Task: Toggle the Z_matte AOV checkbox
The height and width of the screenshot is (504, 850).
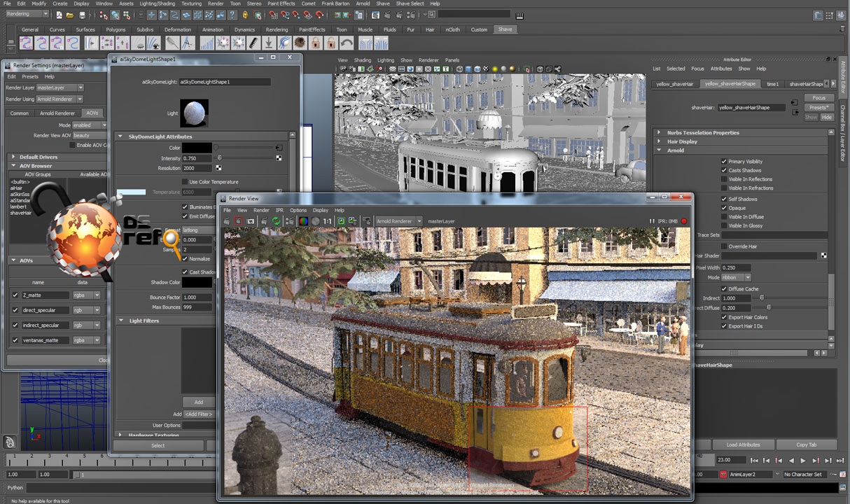Action: tap(15, 295)
